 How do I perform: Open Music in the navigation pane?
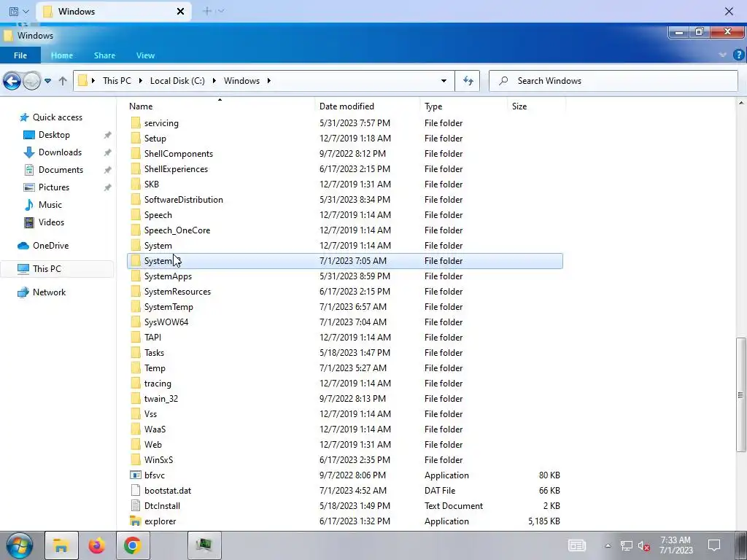(50, 205)
